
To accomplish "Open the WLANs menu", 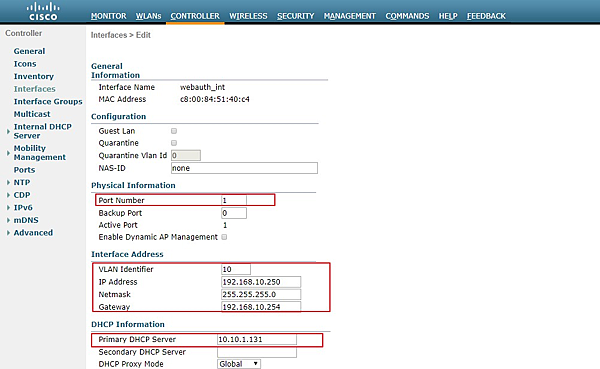I will pyautogui.click(x=148, y=16).
